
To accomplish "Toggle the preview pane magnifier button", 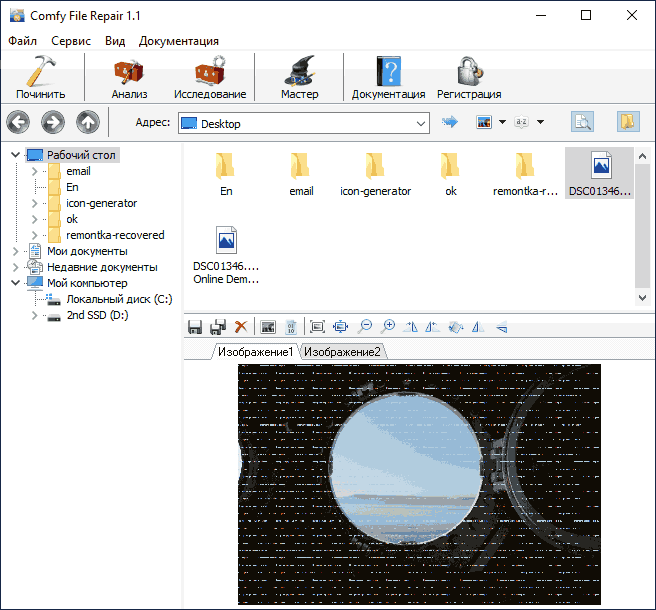I will [582, 122].
